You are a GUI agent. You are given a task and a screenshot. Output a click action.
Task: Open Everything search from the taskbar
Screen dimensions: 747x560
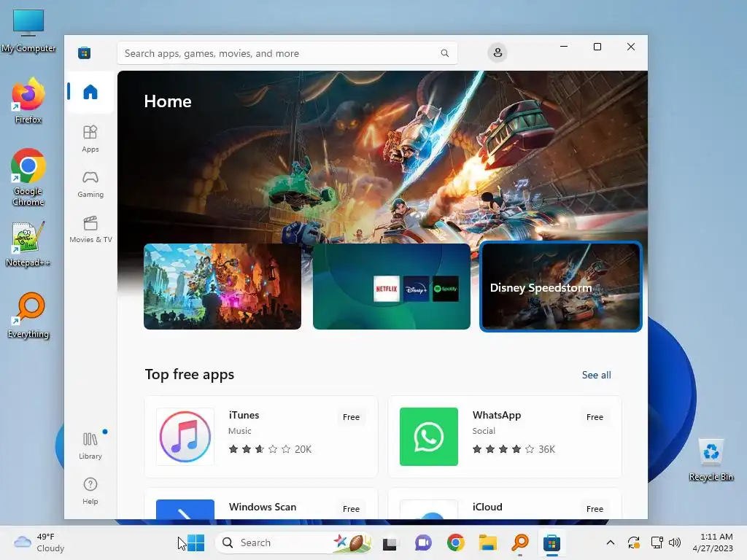[520, 542]
